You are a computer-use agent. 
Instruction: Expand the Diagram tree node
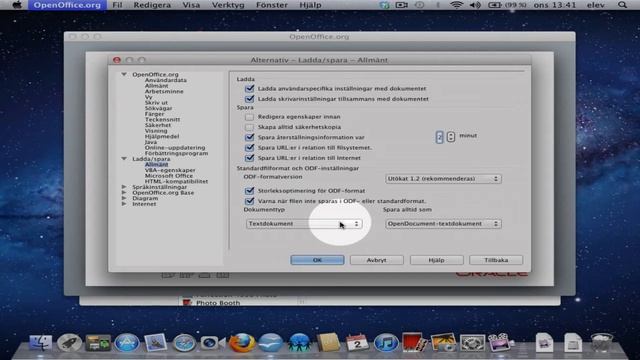pyautogui.click(x=124, y=198)
